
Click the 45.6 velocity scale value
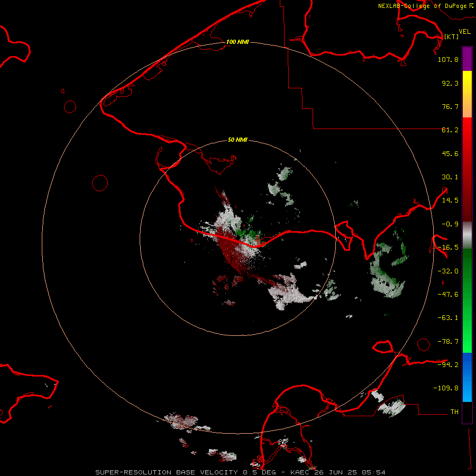click(450, 153)
